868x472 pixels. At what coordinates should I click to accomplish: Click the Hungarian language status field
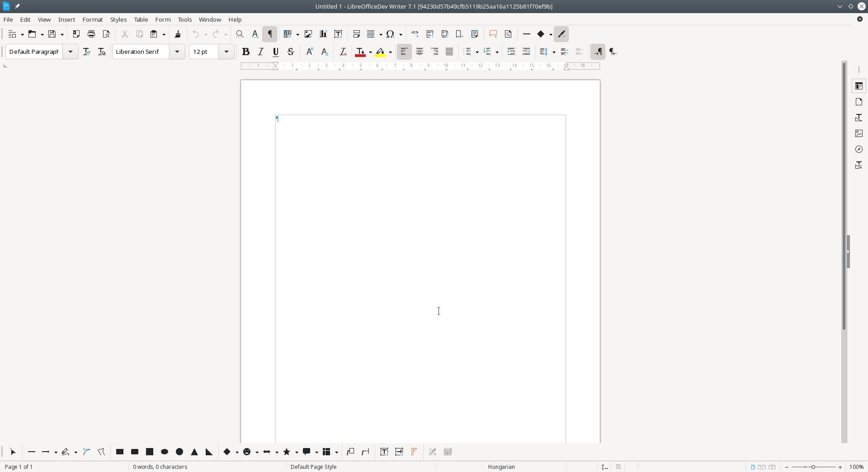click(501, 467)
